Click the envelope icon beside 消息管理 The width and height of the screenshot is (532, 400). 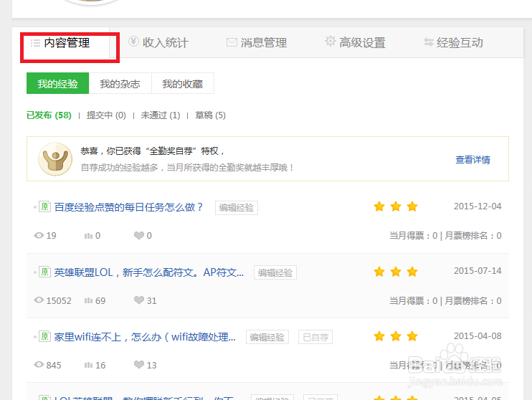[x=232, y=42]
